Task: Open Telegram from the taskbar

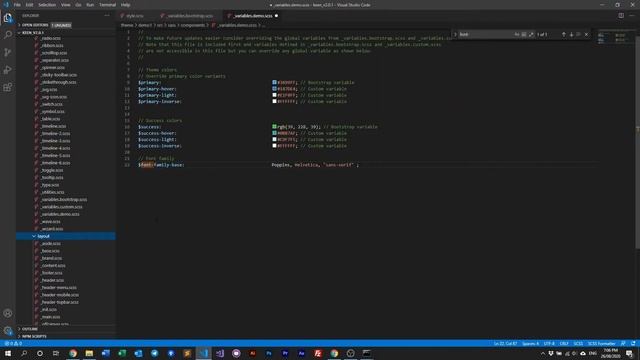Action: [154, 353]
